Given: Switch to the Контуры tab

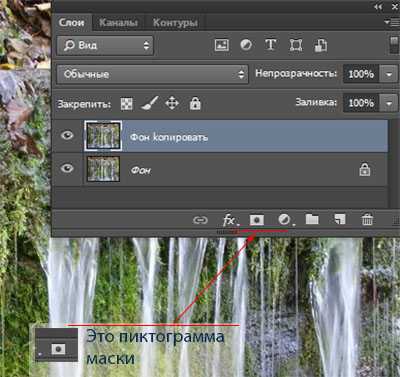Looking at the screenshot, I should coord(175,23).
